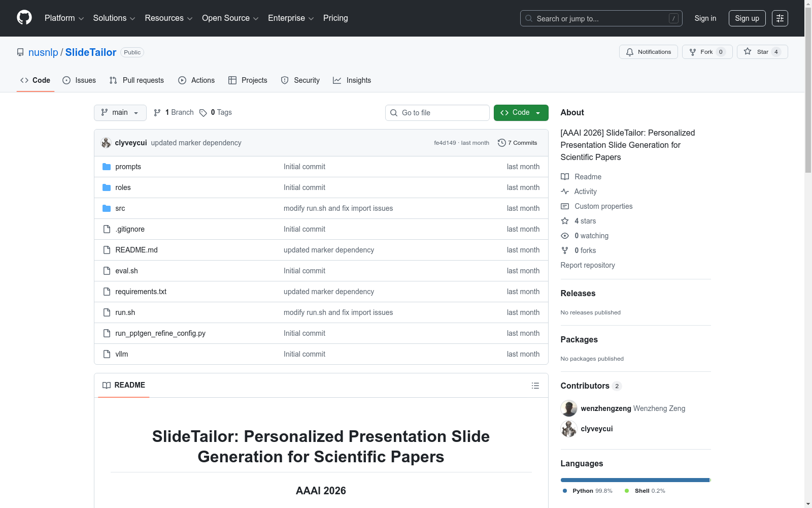Image resolution: width=812 pixels, height=508 pixels.
Task: Switch to the Actions tab
Action: click(x=196, y=80)
